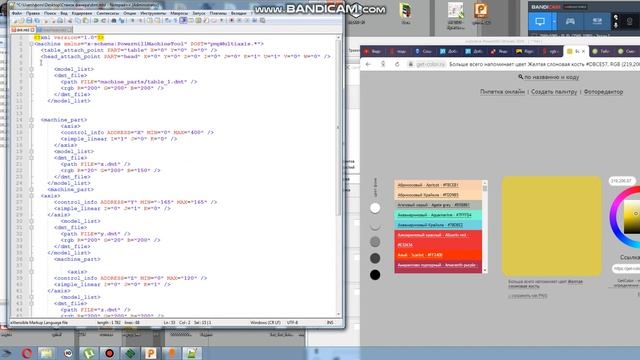Image resolution: width=640 pixels, height=360 pixels.
Task: Toggle the INS mode in the status bar
Action: coord(330,322)
